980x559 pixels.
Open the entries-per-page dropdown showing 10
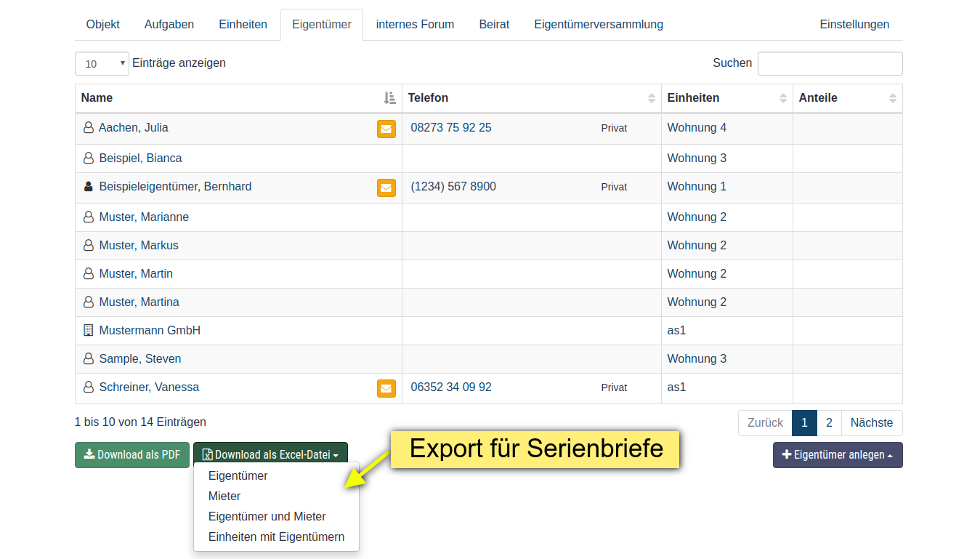tap(102, 64)
